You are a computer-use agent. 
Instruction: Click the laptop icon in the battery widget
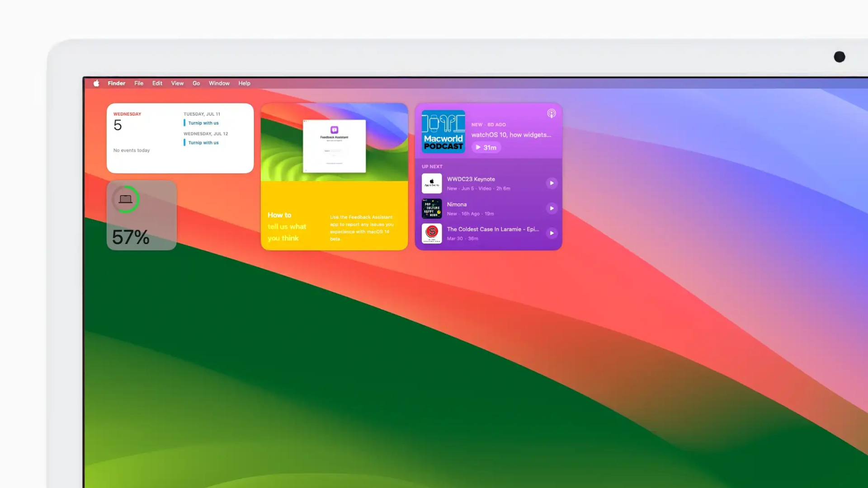coord(126,199)
